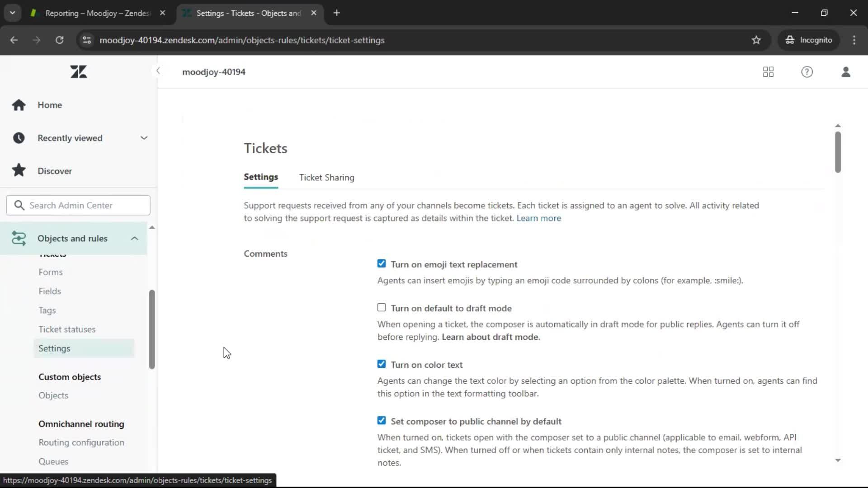Go back with the browser back arrow
868x488 pixels.
(14, 40)
